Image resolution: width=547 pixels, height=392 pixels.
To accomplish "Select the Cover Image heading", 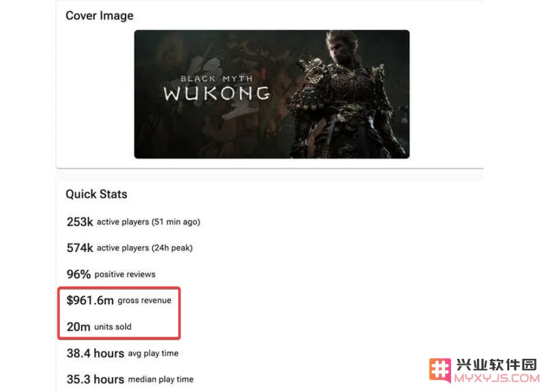I will click(100, 16).
